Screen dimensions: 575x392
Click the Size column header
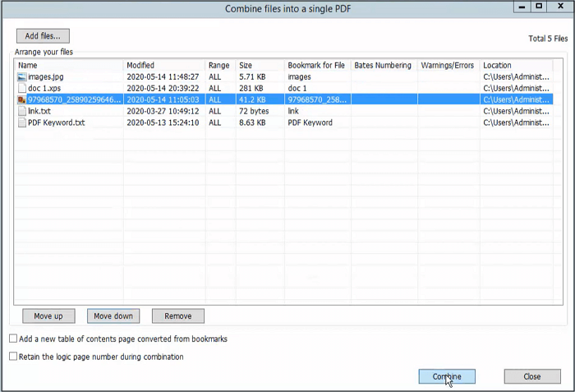(x=260, y=66)
